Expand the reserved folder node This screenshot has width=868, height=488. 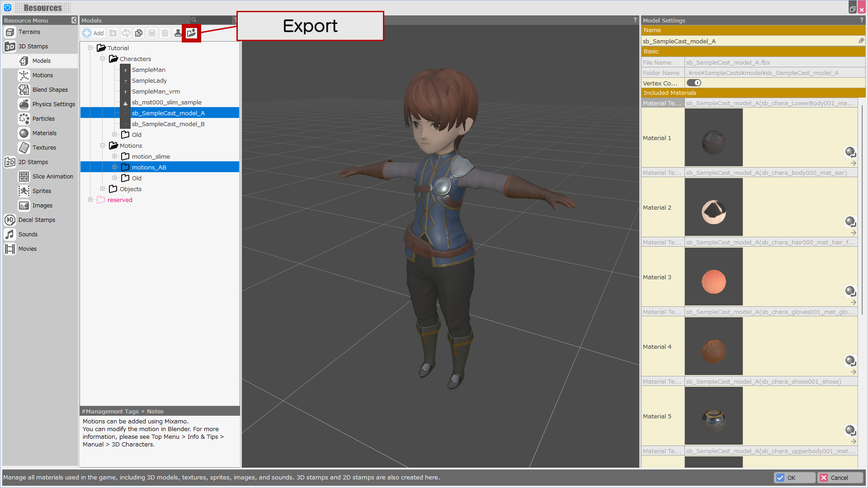[90, 200]
